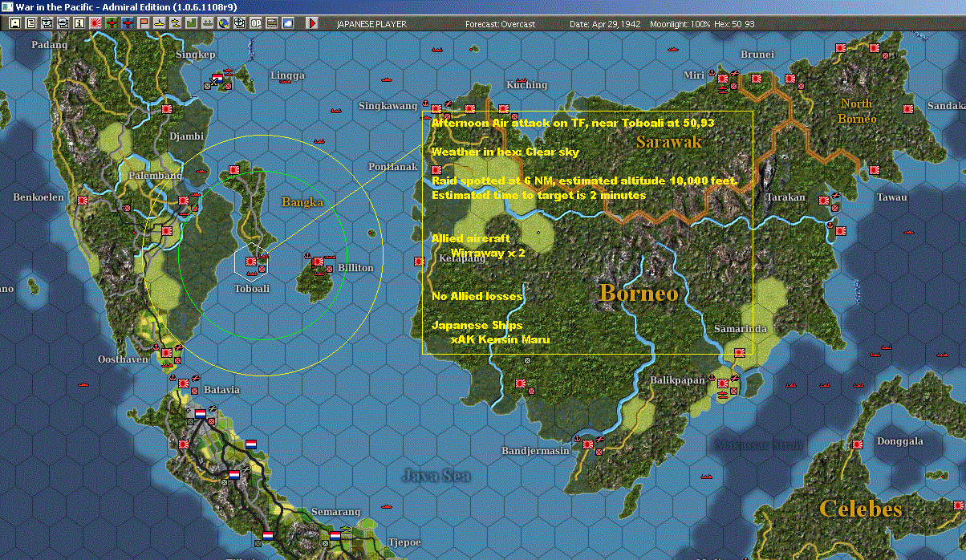
Task: Click the Japanese flag at Ketapang
Action: click(x=420, y=261)
